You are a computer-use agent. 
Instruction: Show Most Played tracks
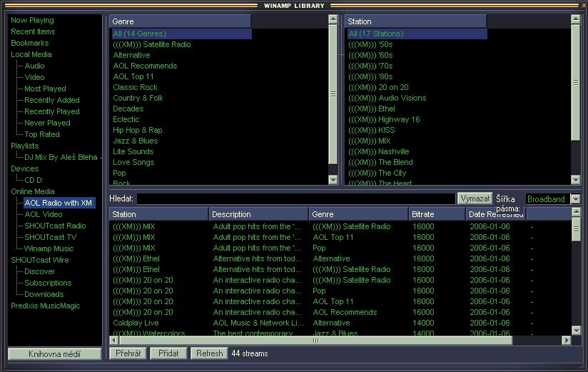point(45,89)
